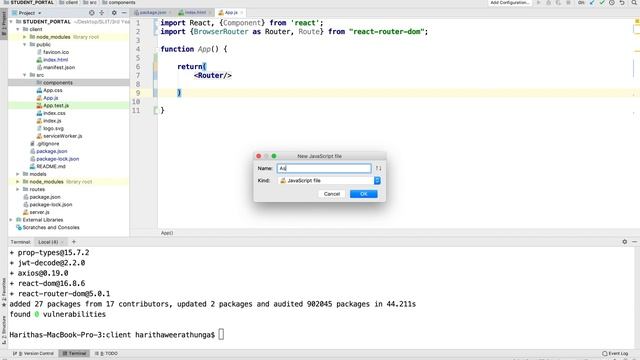The height and width of the screenshot is (360, 640).
Task: Click the Name input field
Action: (x=324, y=168)
